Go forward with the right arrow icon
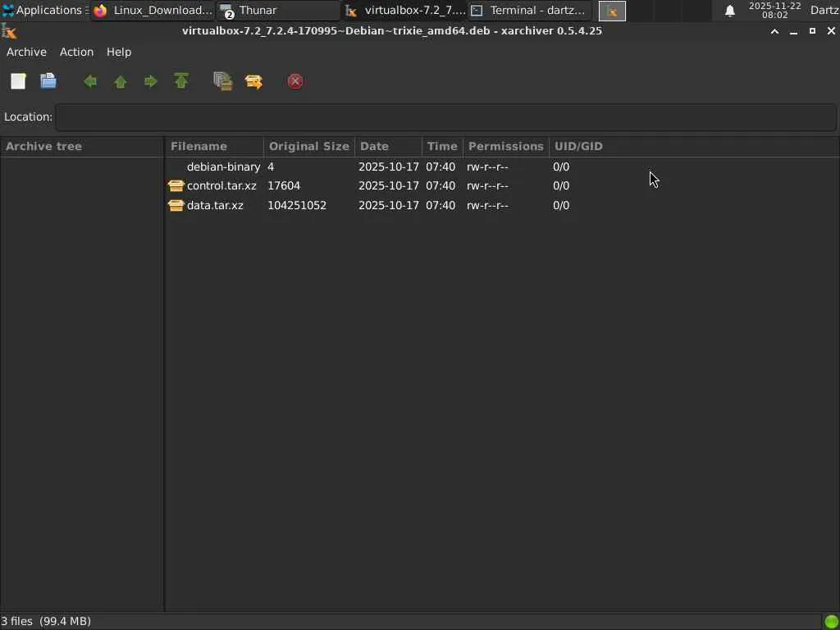This screenshot has height=630, width=840. [x=151, y=81]
